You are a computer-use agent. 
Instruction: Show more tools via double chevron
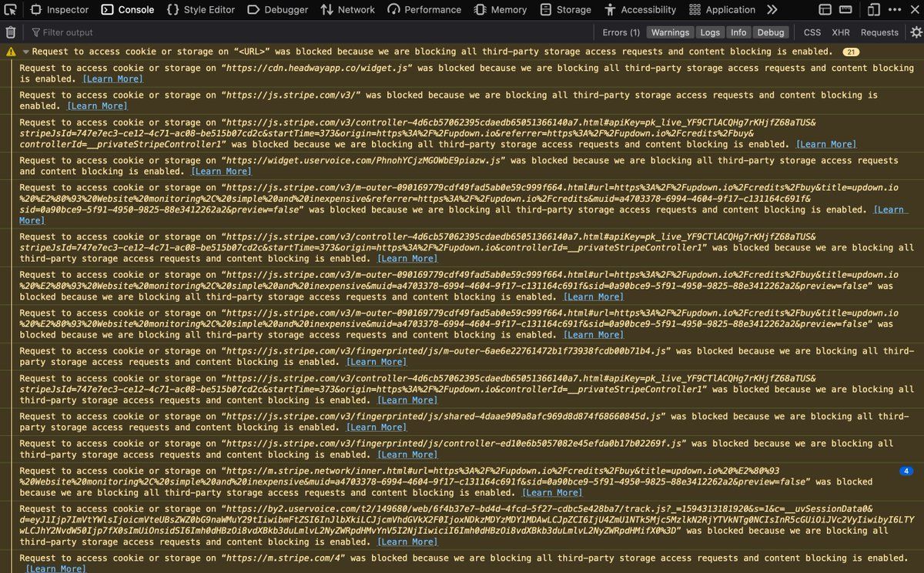coord(772,10)
